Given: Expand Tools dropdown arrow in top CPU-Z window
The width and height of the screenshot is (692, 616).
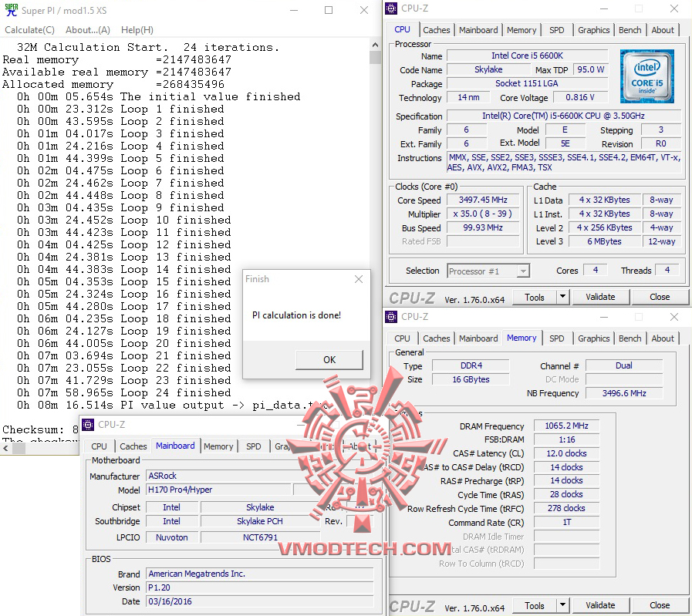Looking at the screenshot, I should click(562, 297).
